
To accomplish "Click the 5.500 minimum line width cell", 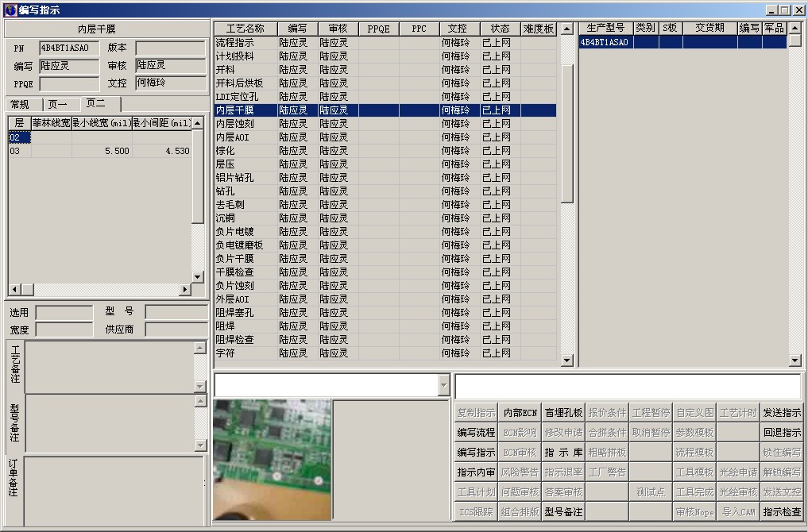I will (x=102, y=151).
